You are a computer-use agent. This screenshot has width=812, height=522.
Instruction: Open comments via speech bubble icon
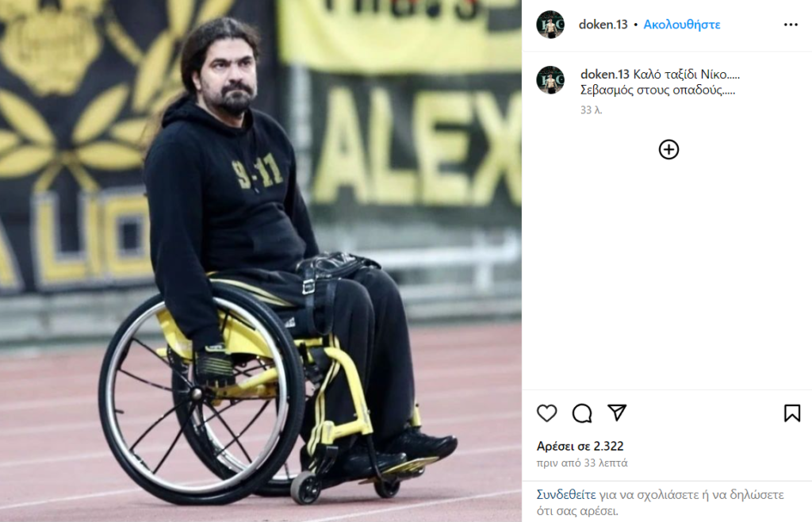582,413
